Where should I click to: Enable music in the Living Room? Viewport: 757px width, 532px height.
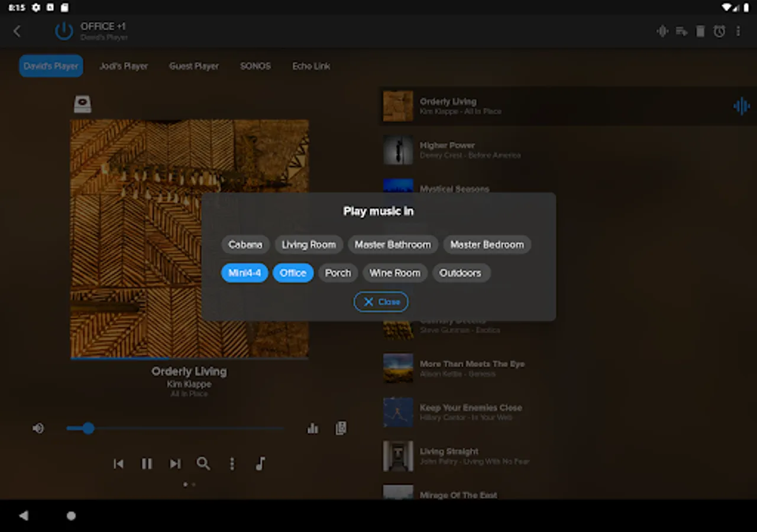tap(309, 245)
